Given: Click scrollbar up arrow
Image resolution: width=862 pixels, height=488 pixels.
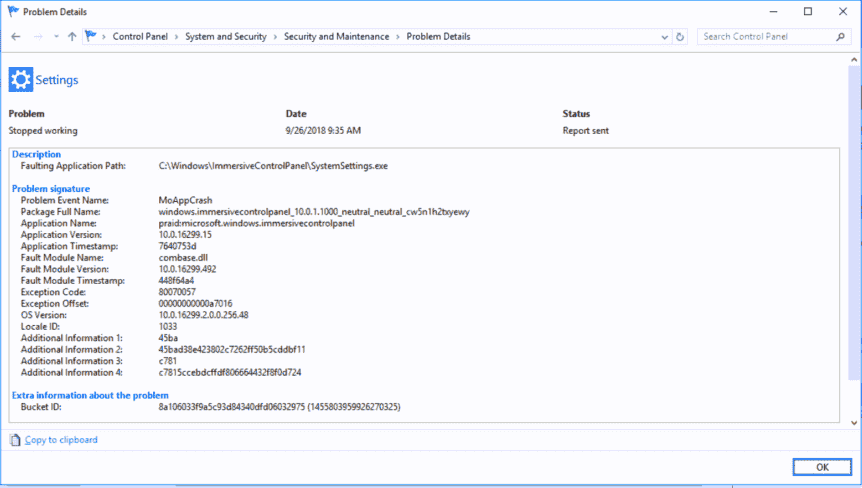Looking at the screenshot, I should pyautogui.click(x=854, y=59).
